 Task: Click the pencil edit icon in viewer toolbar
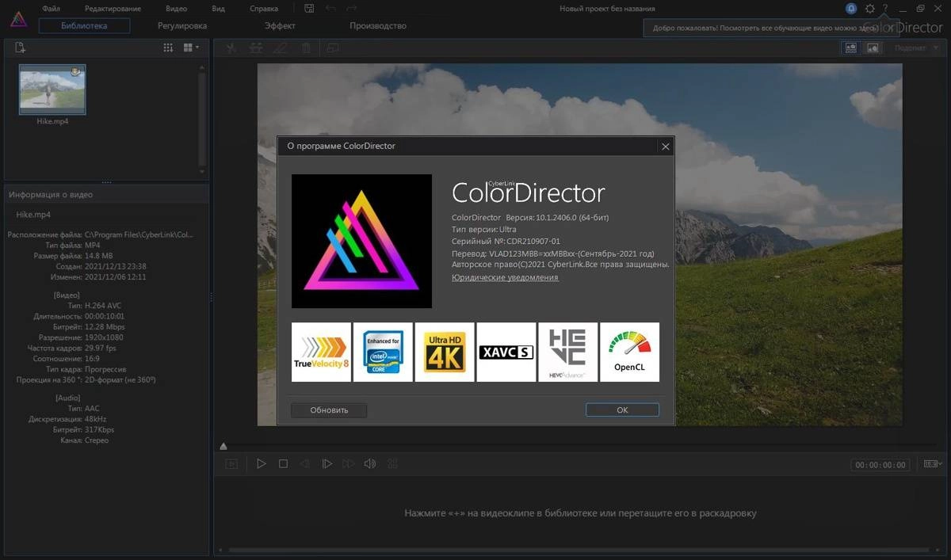[x=280, y=48]
